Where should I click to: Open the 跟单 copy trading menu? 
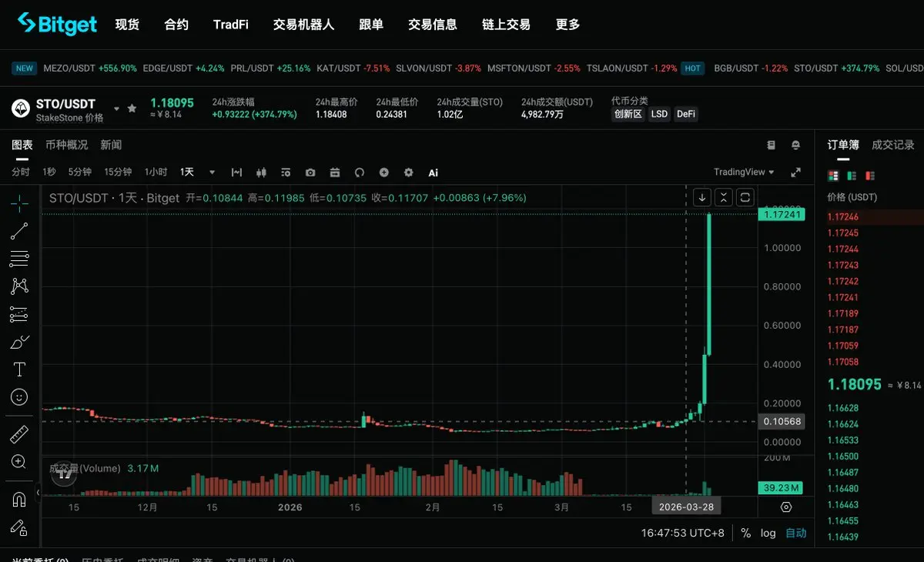tap(371, 25)
